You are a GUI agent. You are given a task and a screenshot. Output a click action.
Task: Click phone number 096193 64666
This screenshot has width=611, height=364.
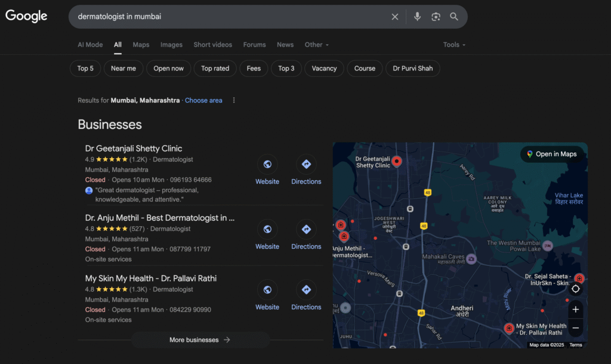click(x=190, y=180)
